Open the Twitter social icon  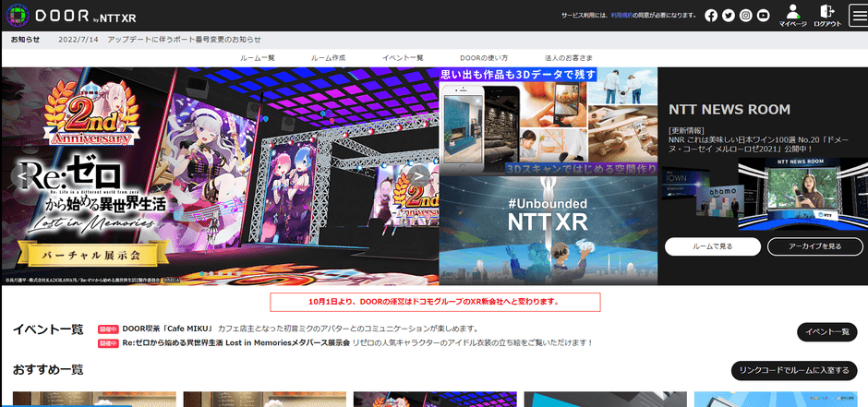pyautogui.click(x=729, y=16)
